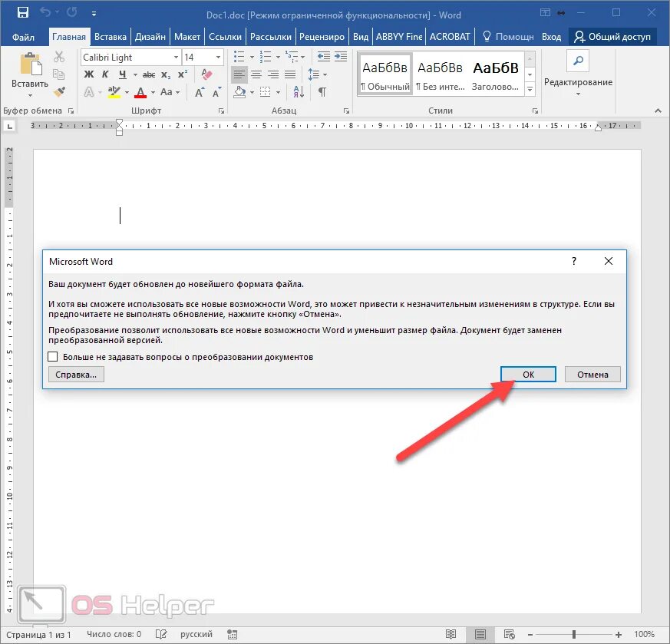Screen dimensions: 670x644
Task: Switch to the Рецензиро tab
Action: tap(322, 37)
